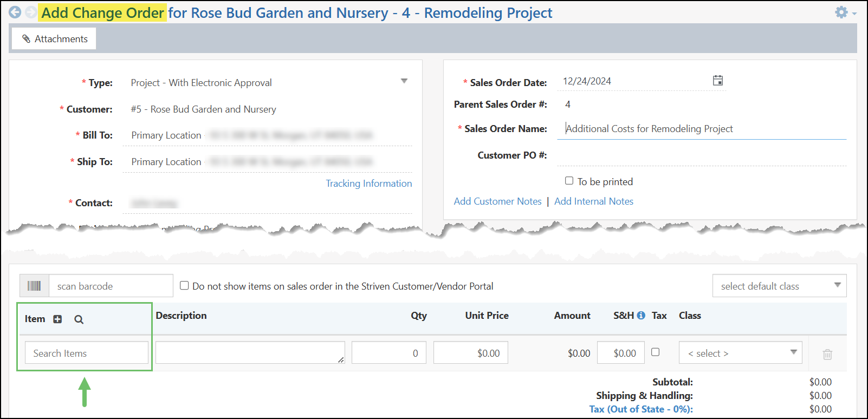Click the page title Add Change Order

point(103,13)
